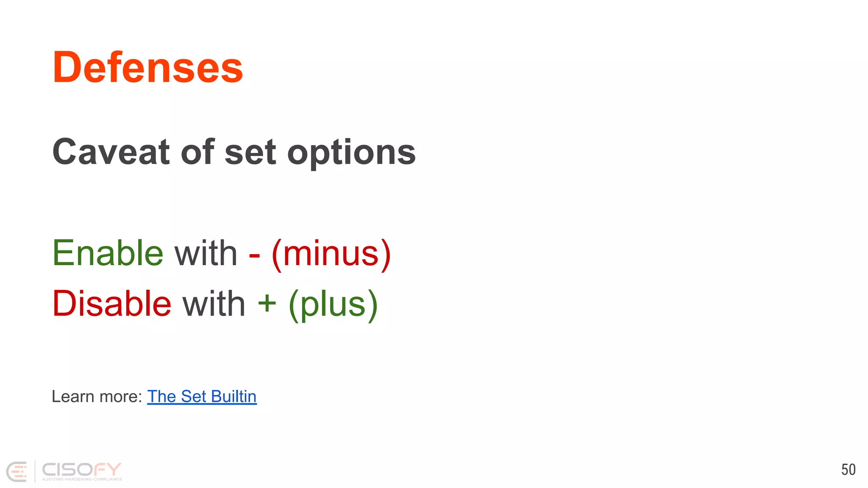Screen dimensions: 868x488
Task: Click 'with' in the Enable line
Action: tap(206, 253)
